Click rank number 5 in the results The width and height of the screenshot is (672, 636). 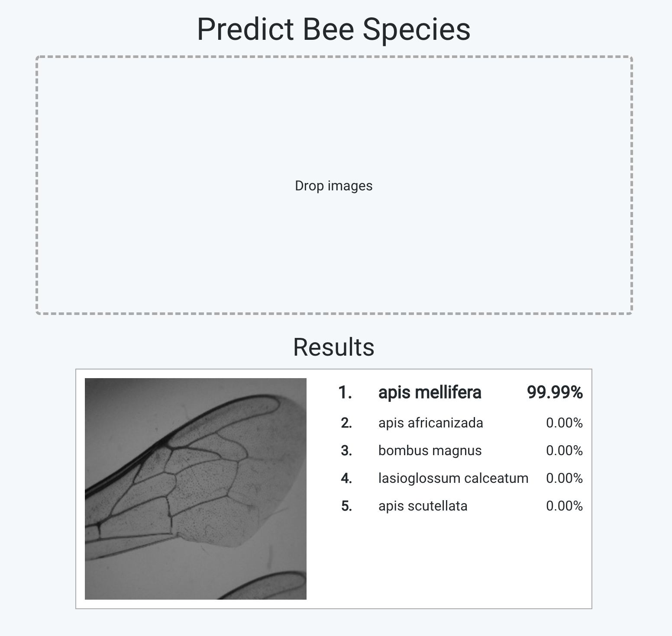(x=346, y=506)
